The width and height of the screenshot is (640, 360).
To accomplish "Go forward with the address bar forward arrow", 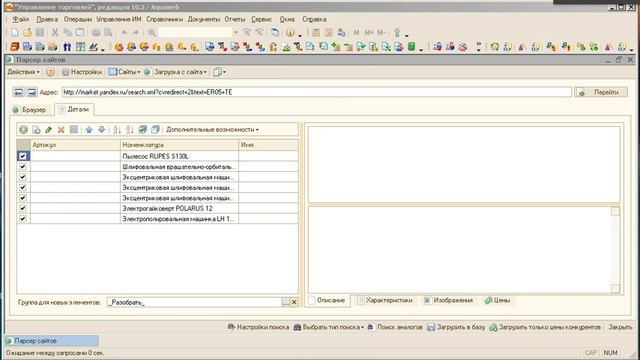I will pos(32,92).
